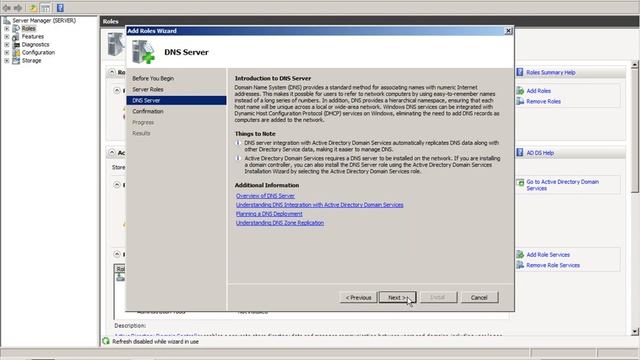Collapse the Roles Summary section chevron
640x360 pixels.
click(x=112, y=72)
